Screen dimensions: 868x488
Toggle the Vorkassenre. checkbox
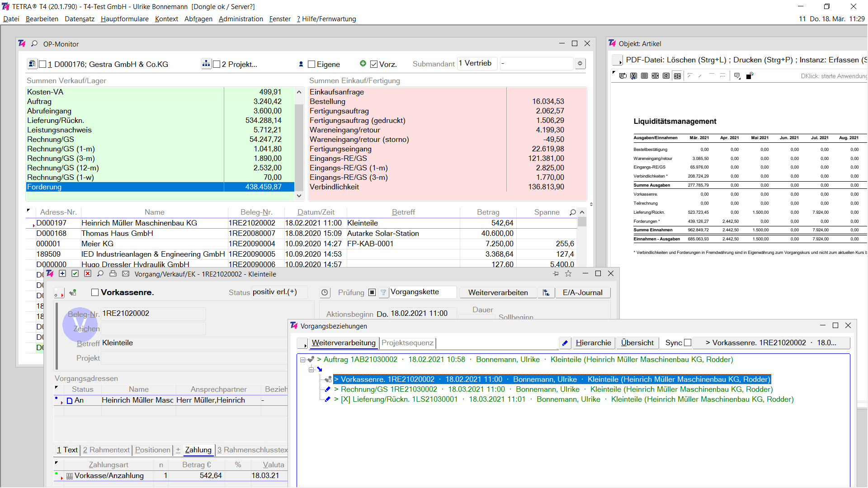[95, 292]
